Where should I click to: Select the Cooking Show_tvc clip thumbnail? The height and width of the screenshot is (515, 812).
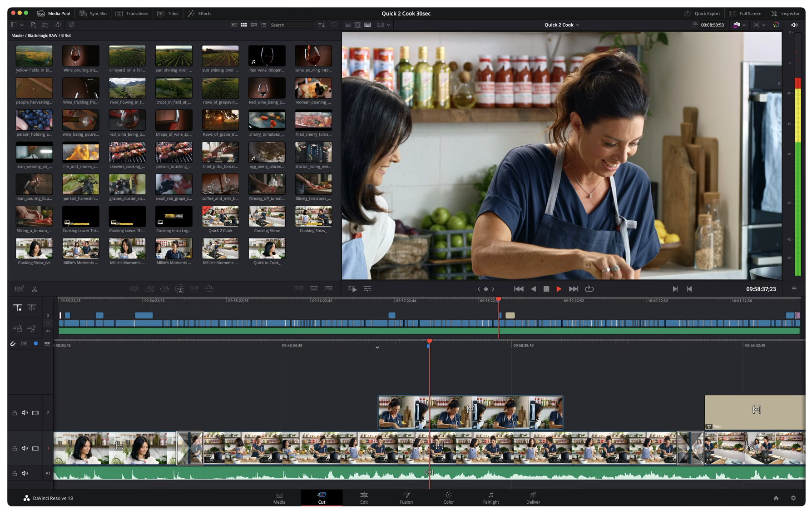34,249
